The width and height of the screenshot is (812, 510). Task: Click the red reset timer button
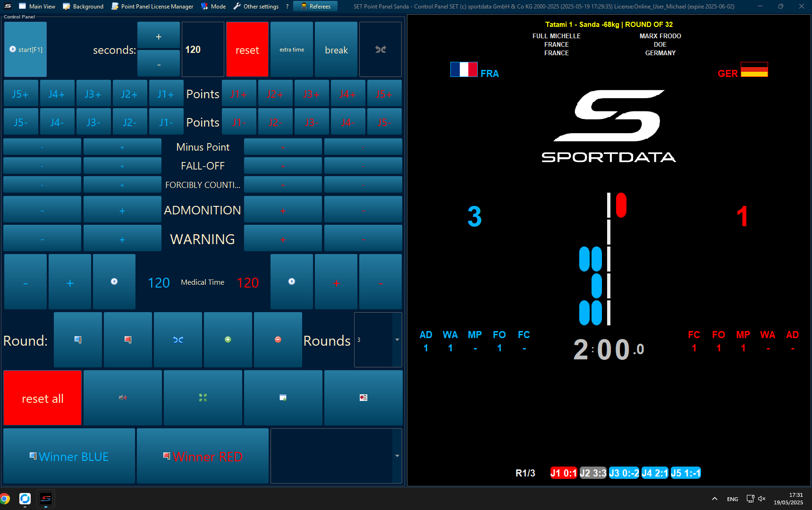point(247,49)
